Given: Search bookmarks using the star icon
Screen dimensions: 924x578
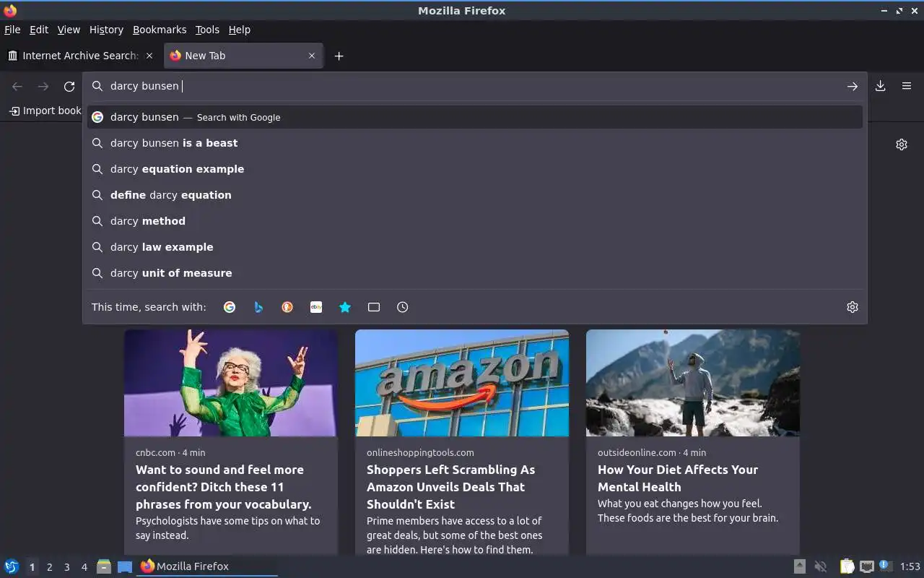Looking at the screenshot, I should pyautogui.click(x=345, y=307).
